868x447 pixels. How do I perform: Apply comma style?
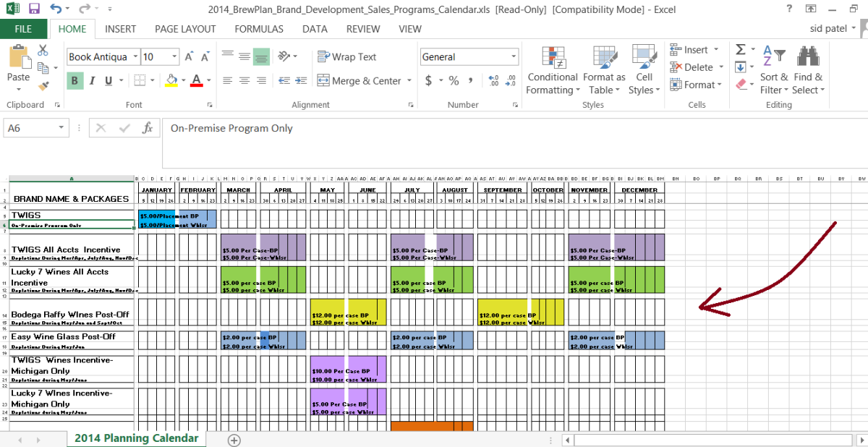pos(471,80)
